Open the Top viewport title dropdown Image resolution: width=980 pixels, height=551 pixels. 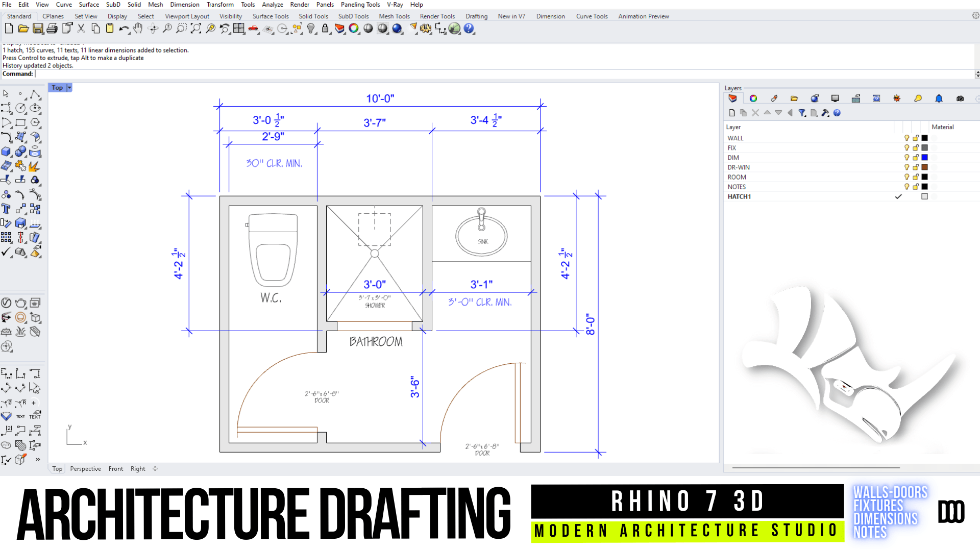[69, 87]
